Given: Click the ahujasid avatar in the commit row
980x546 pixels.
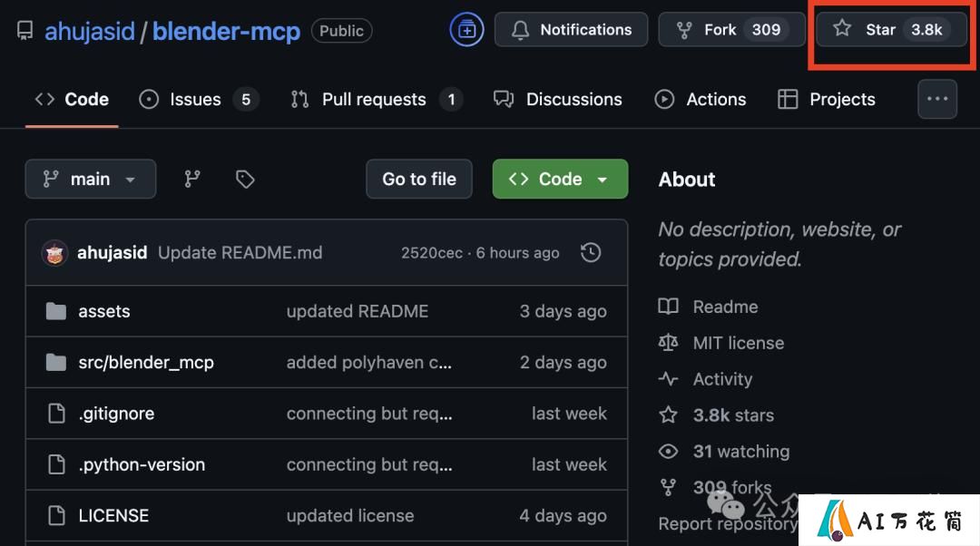Looking at the screenshot, I should point(55,253).
